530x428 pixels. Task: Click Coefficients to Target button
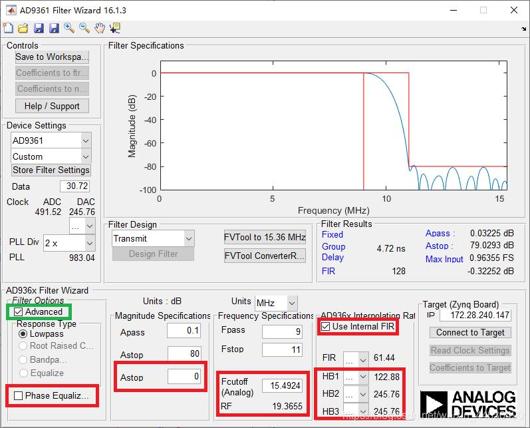click(470, 367)
